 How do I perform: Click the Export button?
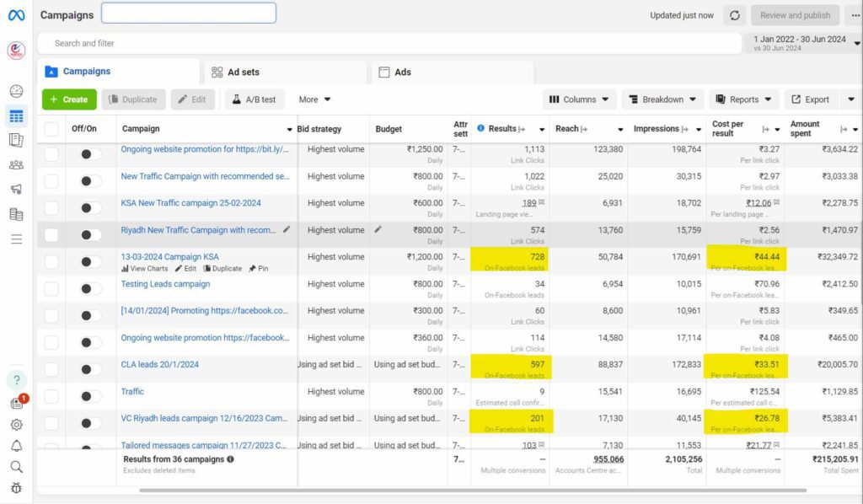click(x=812, y=99)
